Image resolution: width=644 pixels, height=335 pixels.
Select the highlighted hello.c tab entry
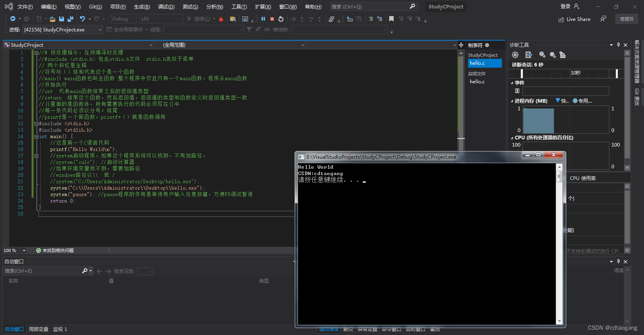click(485, 63)
